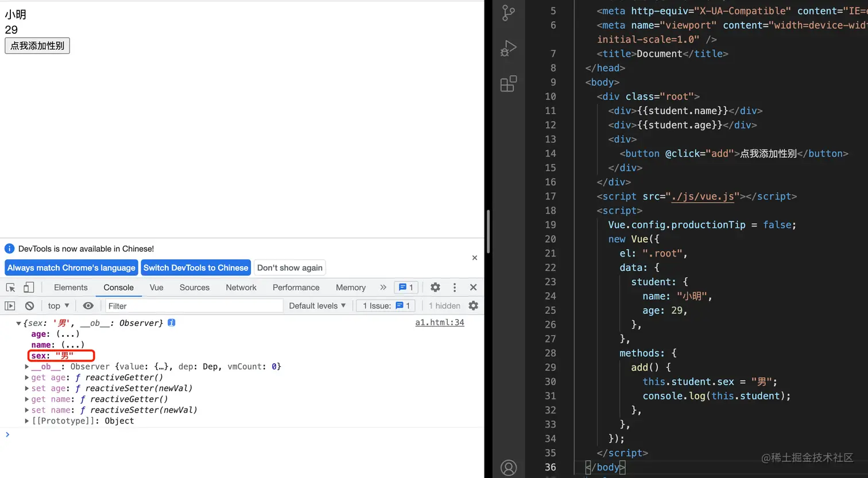Open the Memory tab
The image size is (868, 478).
(x=351, y=287)
